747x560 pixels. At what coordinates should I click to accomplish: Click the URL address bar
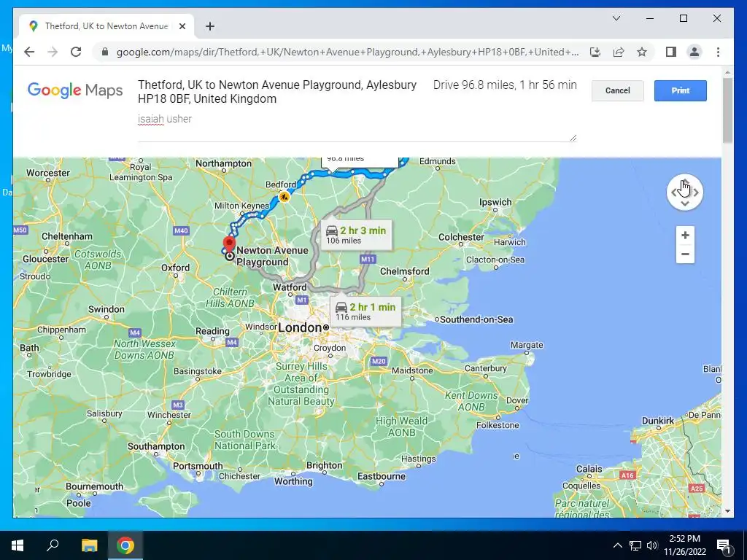click(348, 52)
